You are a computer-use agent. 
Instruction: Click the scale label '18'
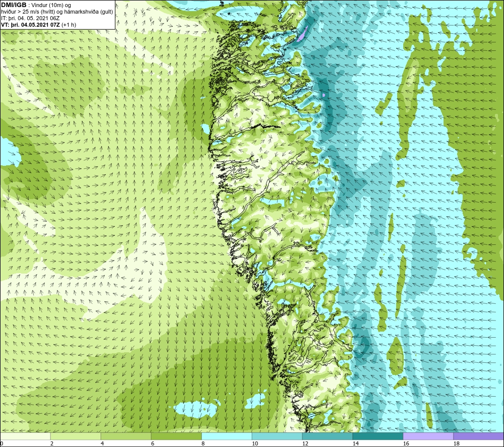(457, 444)
